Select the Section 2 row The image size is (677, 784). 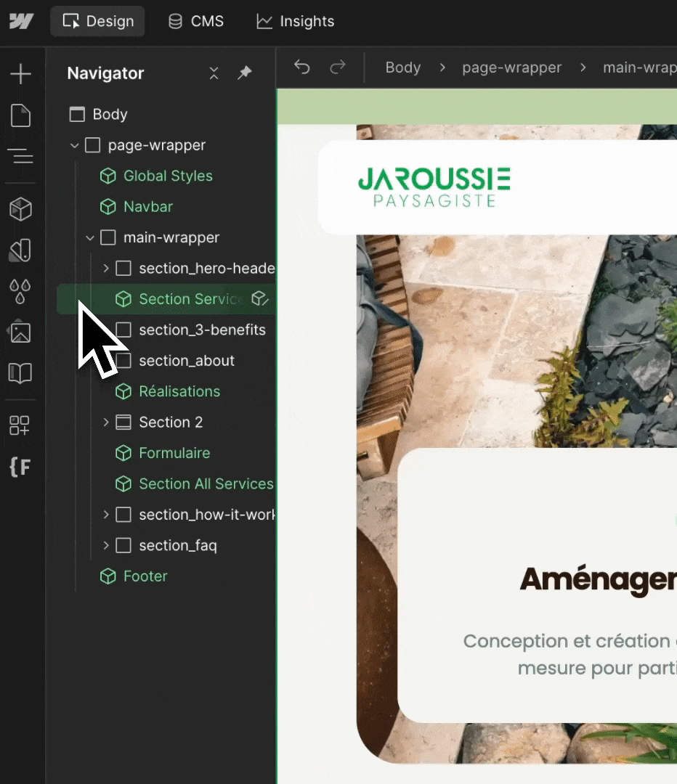coord(166,422)
